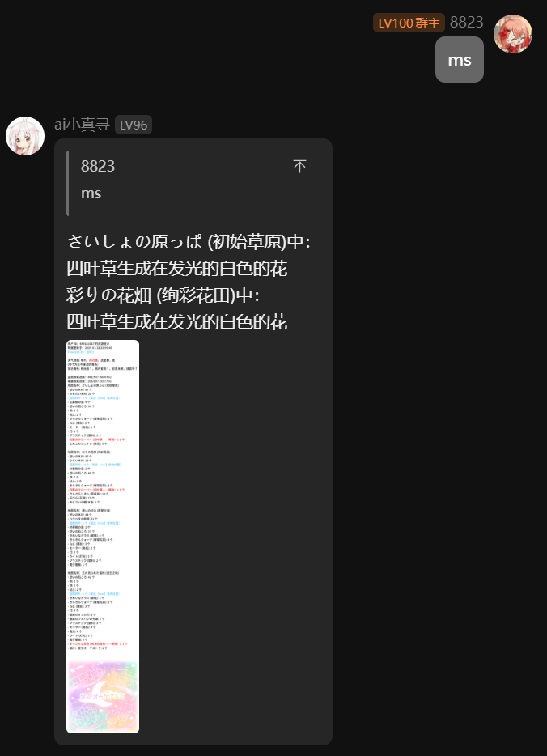The width and height of the screenshot is (547, 756).
Task: Click the blue "Powered by" line atop the image
Action: pos(81,352)
